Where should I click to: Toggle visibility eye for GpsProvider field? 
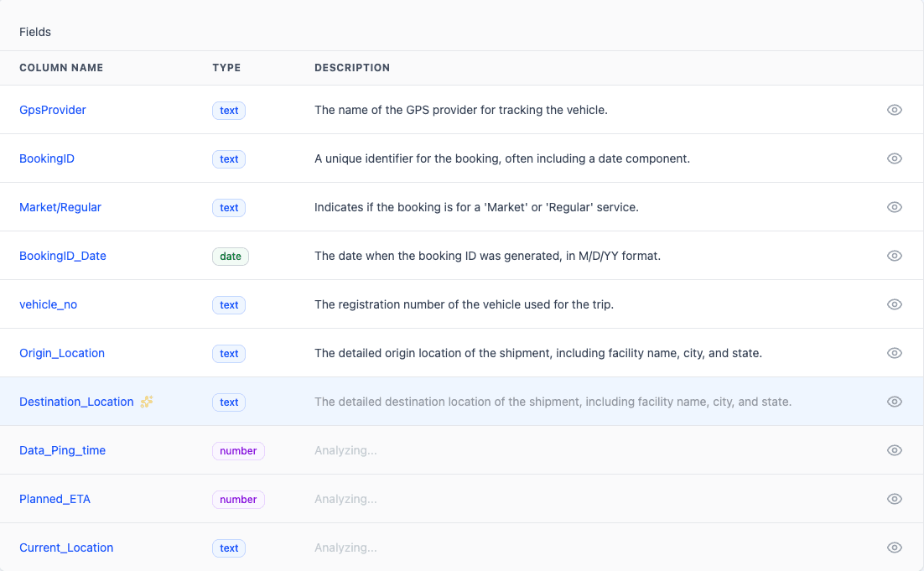[x=895, y=110]
